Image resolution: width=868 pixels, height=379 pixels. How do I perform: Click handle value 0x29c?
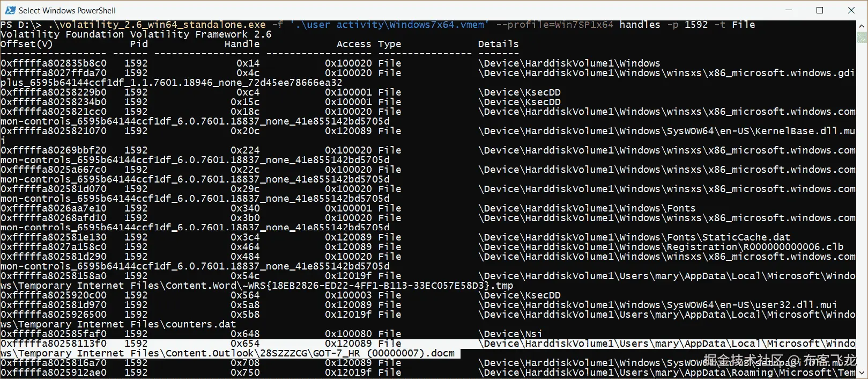pos(245,189)
